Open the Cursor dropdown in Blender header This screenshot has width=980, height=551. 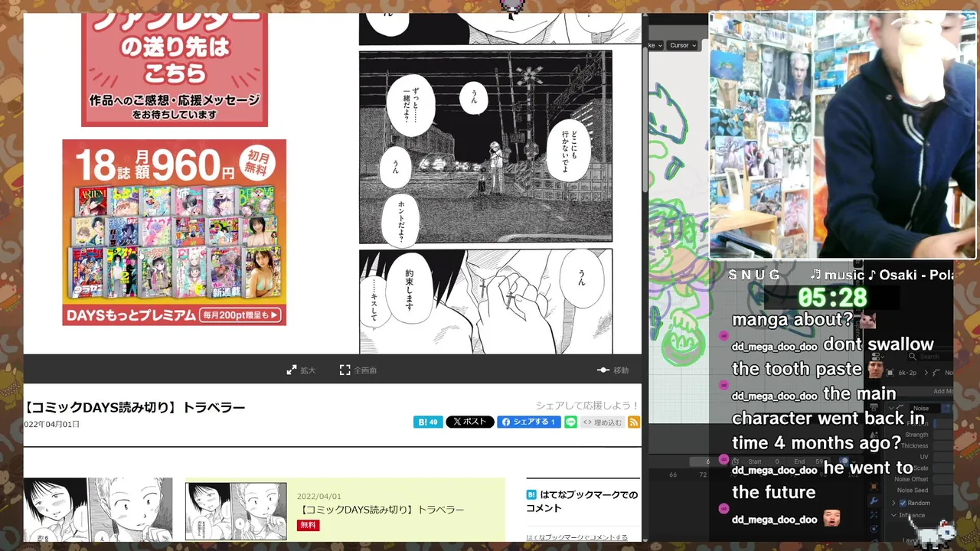(x=682, y=45)
